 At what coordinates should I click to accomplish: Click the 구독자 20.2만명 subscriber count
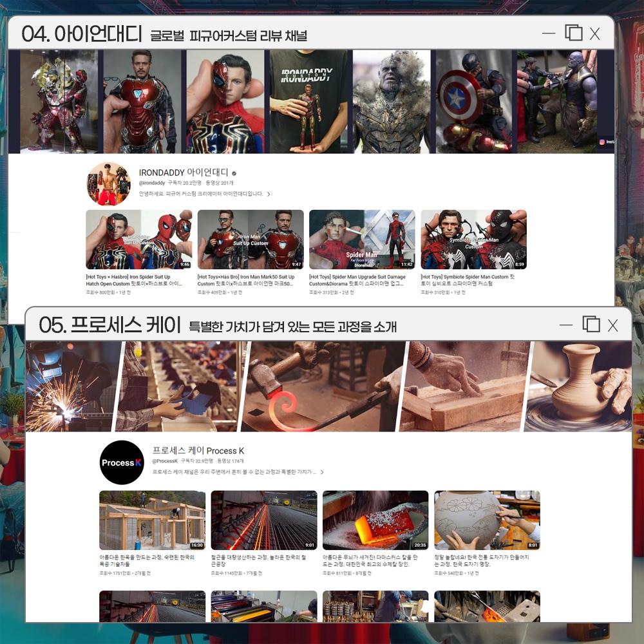click(x=184, y=183)
